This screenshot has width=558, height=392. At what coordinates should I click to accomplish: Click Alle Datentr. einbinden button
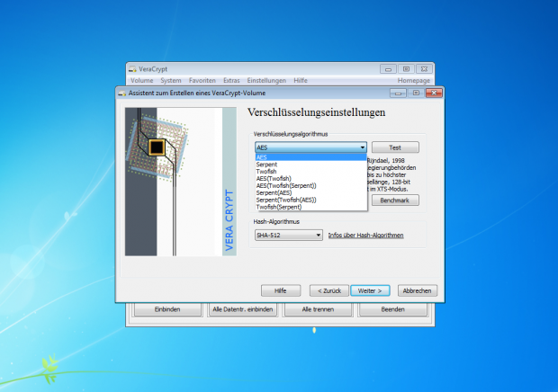[x=243, y=309]
